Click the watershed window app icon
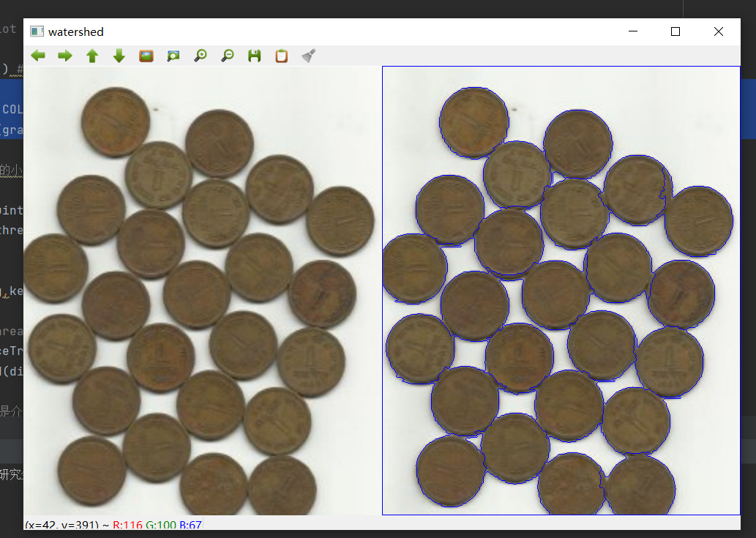 point(37,31)
